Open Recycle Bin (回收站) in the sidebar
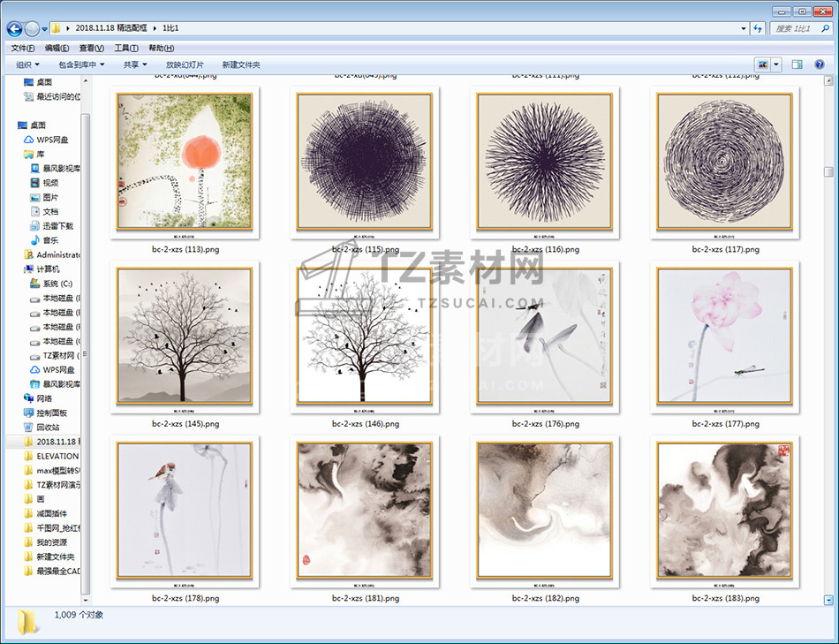Image resolution: width=839 pixels, height=644 pixels. 48,427
